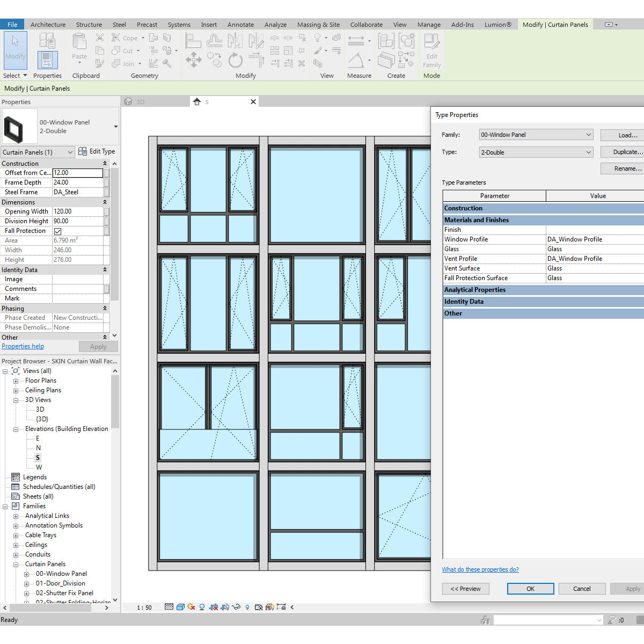Open the Annotate ribbon tab
Image resolution: width=644 pixels, height=644 pixels.
pyautogui.click(x=240, y=24)
